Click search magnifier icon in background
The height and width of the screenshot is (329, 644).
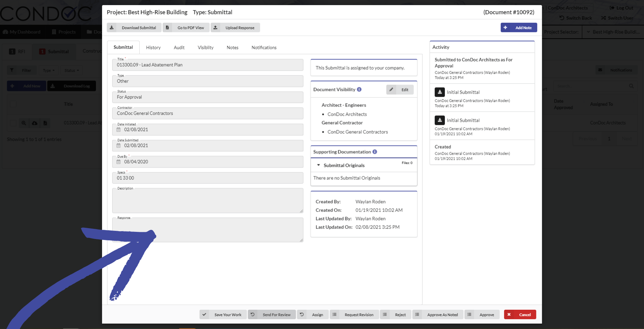[631, 86]
